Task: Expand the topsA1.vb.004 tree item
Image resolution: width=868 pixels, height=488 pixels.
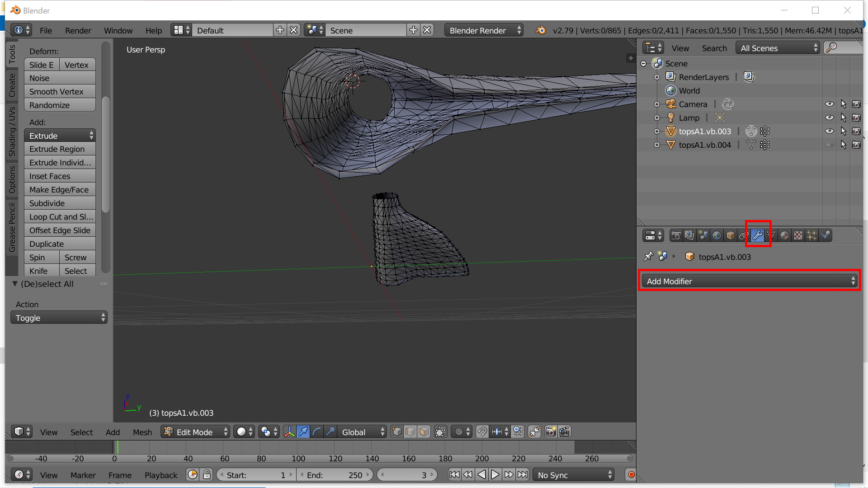Action: pyautogui.click(x=657, y=145)
